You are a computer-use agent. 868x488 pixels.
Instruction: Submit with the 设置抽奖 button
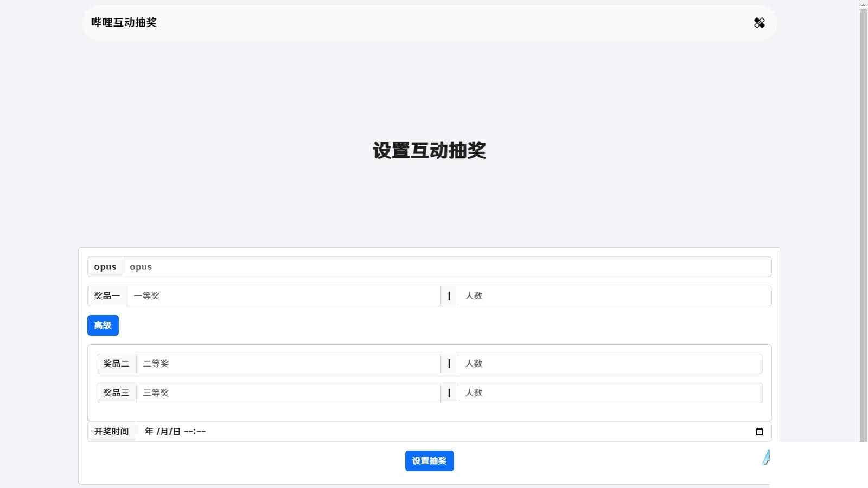point(429,461)
